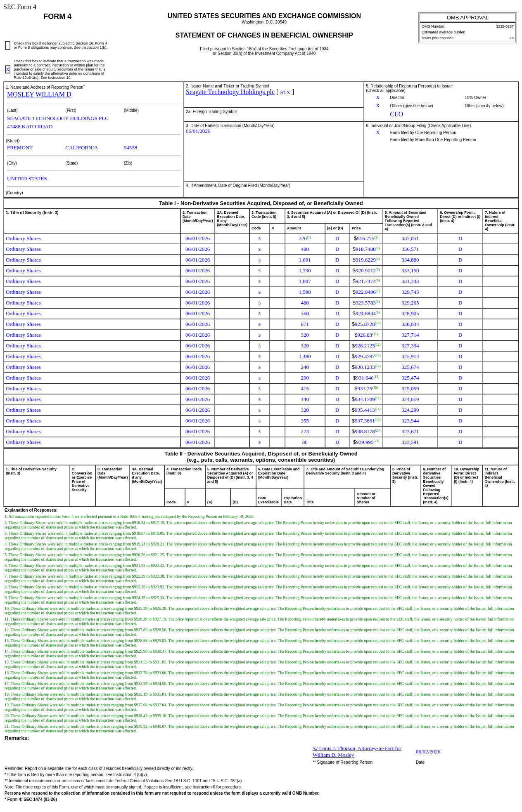The height and width of the screenshot is (812, 522).
Task: Click the price $935.4413 cell
Action: pyautogui.click(x=366, y=410)
